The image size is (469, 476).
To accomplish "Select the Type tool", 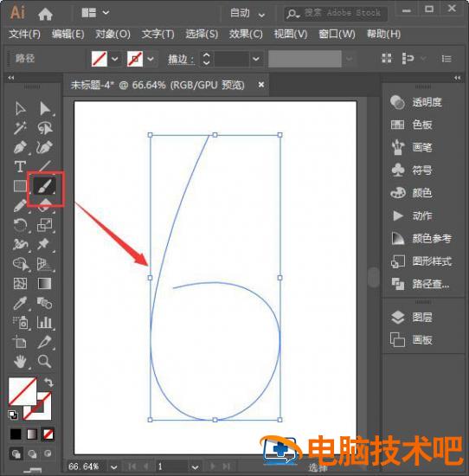I will pos(20,166).
